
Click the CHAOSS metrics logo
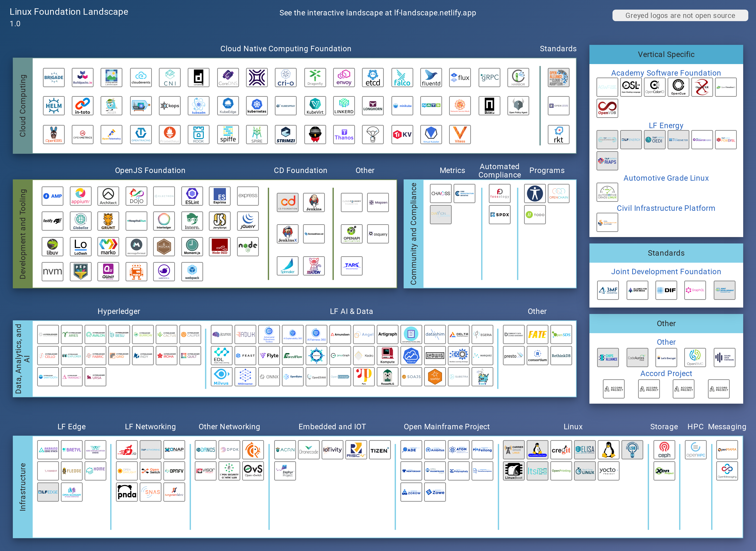(x=441, y=193)
